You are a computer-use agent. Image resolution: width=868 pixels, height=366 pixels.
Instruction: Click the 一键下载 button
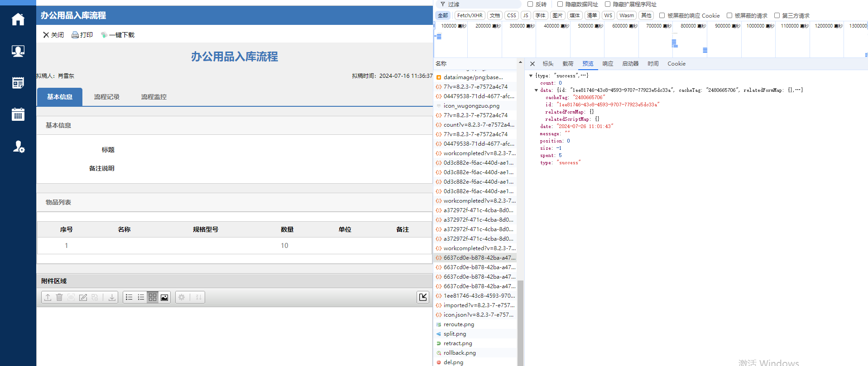pyautogui.click(x=118, y=35)
